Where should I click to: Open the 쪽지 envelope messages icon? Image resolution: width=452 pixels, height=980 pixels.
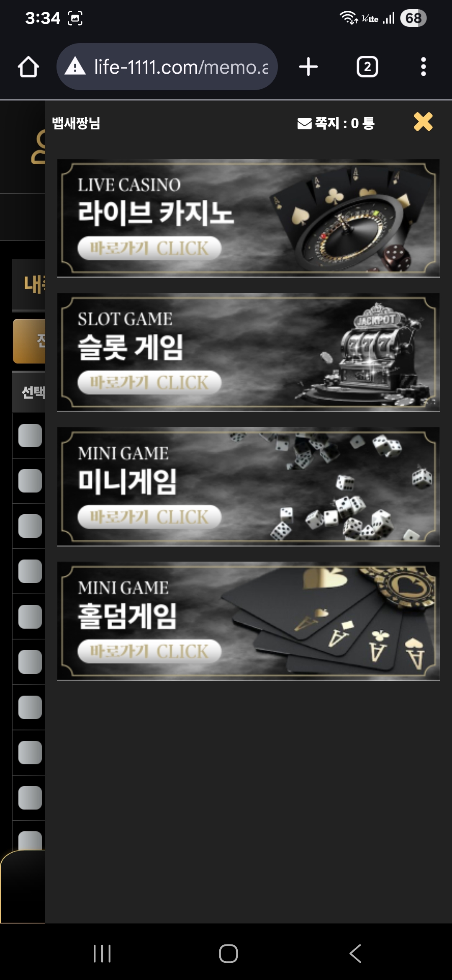click(x=304, y=124)
